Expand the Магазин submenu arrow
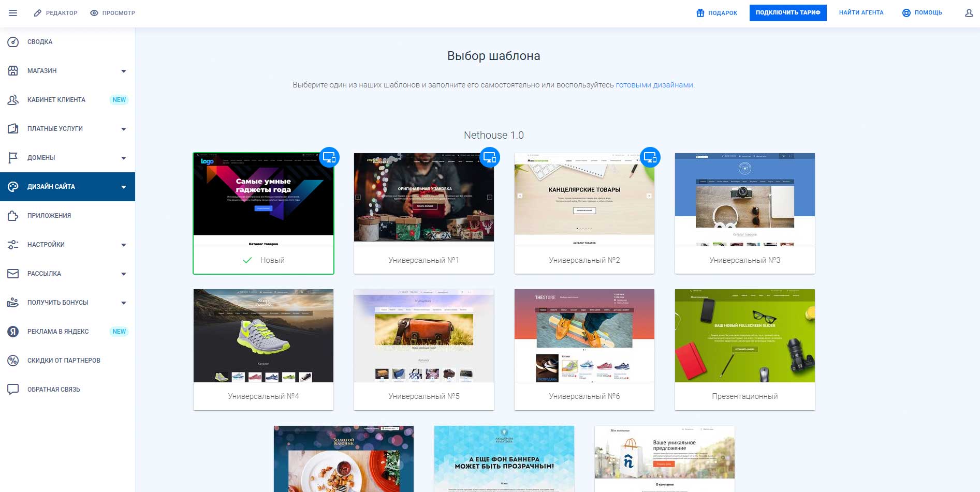The image size is (980, 492). tap(124, 71)
